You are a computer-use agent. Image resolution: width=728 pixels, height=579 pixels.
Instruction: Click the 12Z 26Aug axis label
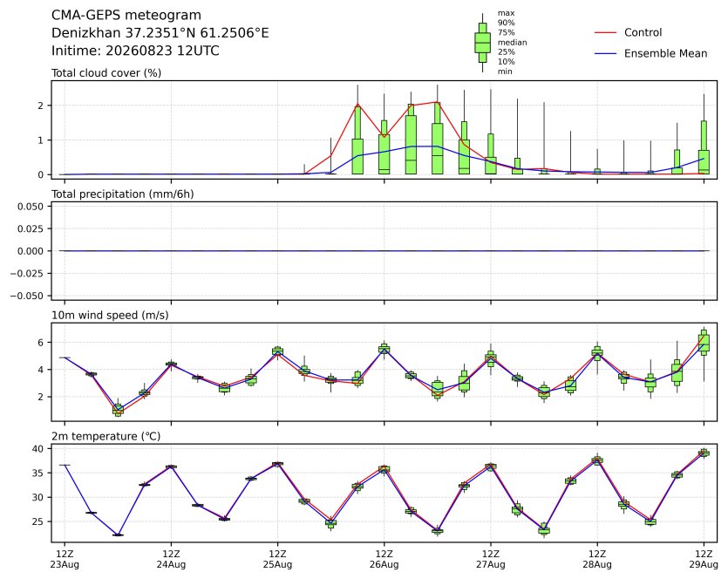click(x=384, y=560)
